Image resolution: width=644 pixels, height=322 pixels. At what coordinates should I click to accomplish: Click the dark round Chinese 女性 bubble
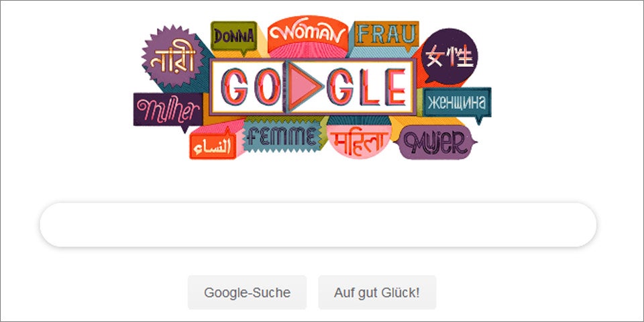pos(449,56)
